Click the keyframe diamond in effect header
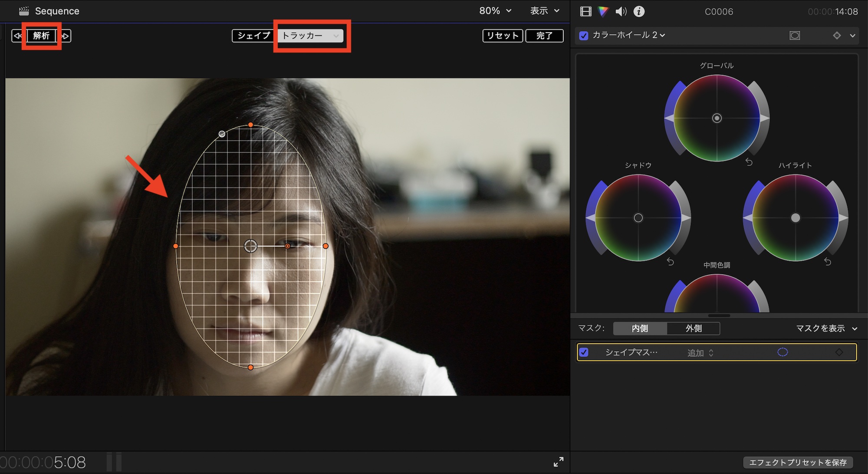This screenshot has width=868, height=474. [836, 36]
